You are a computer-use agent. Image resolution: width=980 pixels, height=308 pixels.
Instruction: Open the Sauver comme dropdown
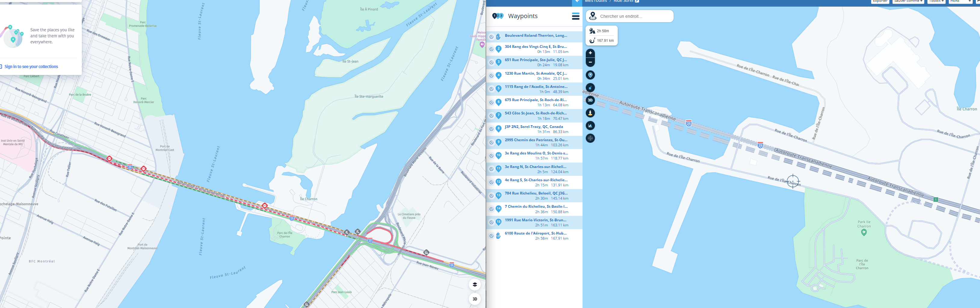pyautogui.click(x=908, y=2)
